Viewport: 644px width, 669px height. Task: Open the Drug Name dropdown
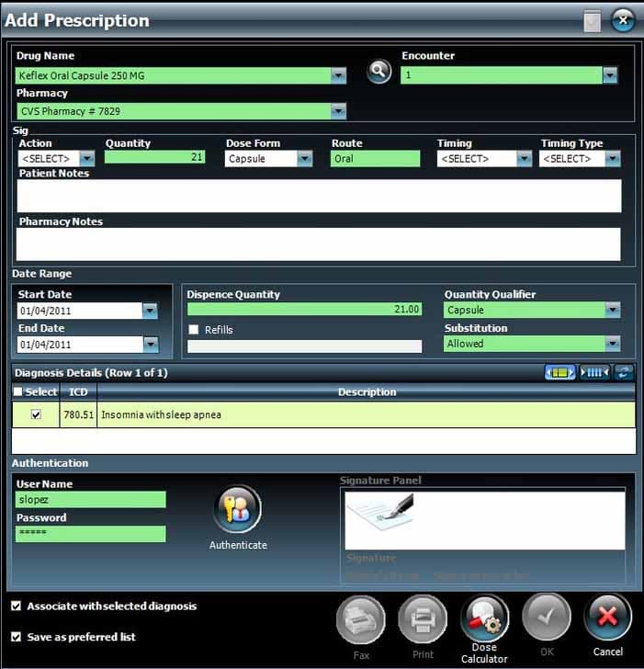tap(339, 76)
